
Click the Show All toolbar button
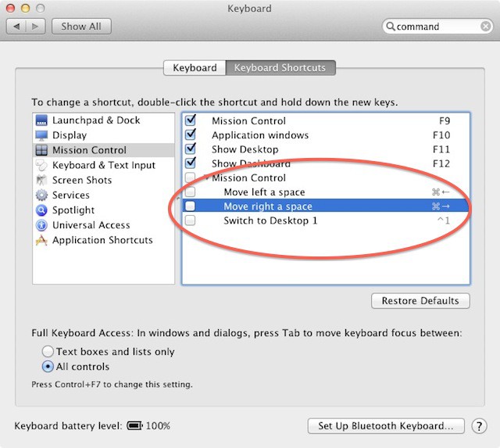[81, 27]
